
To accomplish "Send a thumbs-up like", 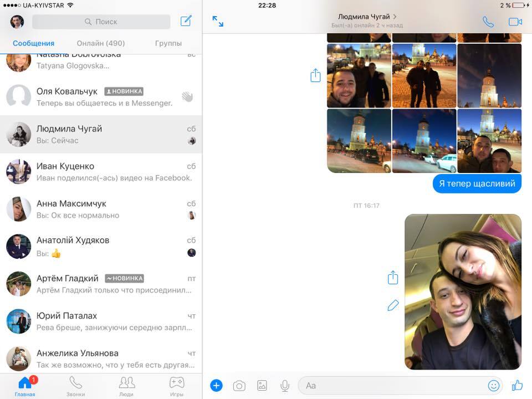I will [517, 385].
